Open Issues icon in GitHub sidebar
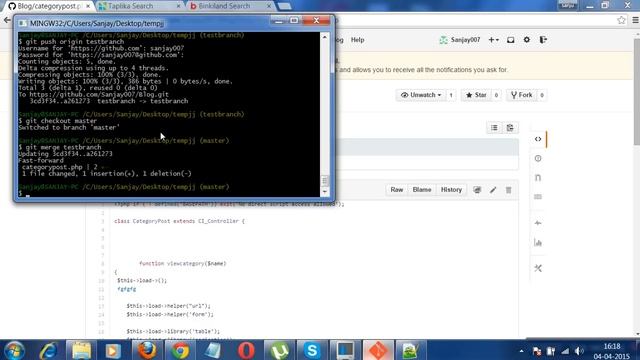Viewport: 640px width, 360px height. 538,158
